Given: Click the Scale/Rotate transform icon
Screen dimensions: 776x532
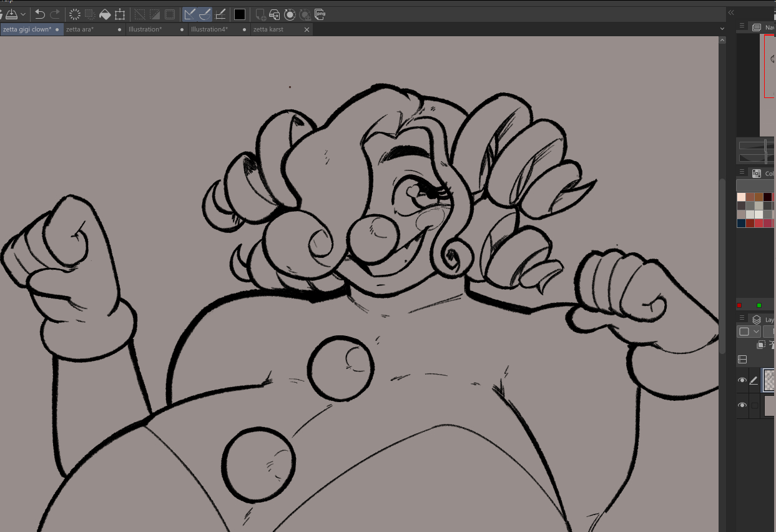Looking at the screenshot, I should click(x=120, y=14).
